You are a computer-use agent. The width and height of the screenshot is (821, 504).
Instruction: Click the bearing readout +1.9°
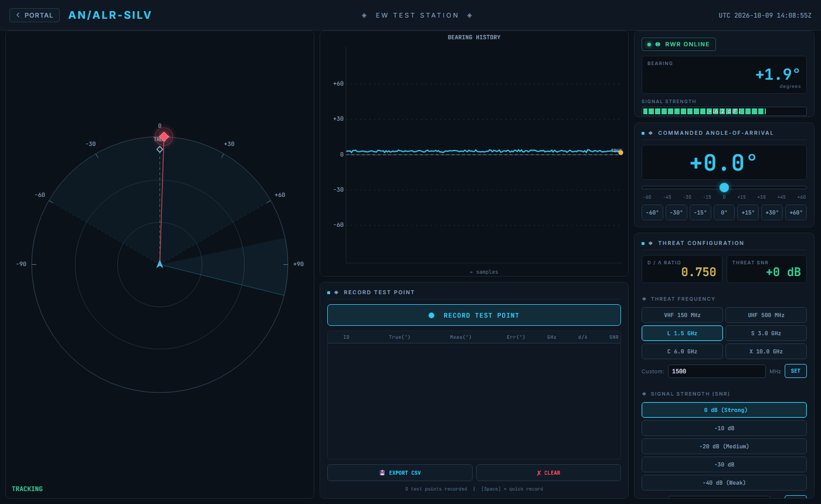[x=778, y=74]
